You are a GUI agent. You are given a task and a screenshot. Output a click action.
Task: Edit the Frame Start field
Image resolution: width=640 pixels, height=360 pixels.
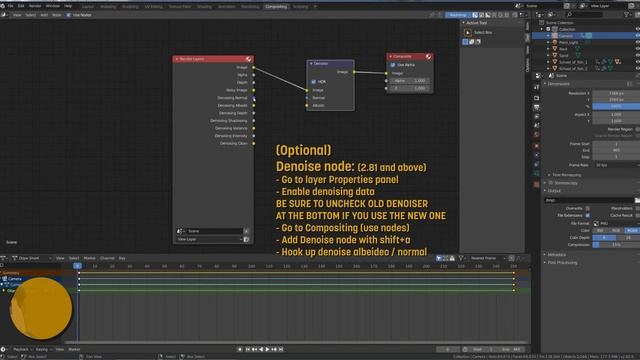point(616,144)
